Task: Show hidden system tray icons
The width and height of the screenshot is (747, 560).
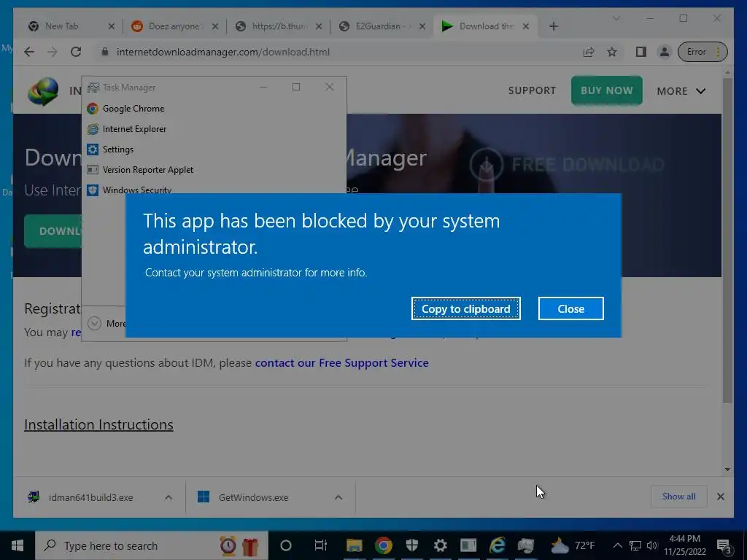Action: pos(617,545)
